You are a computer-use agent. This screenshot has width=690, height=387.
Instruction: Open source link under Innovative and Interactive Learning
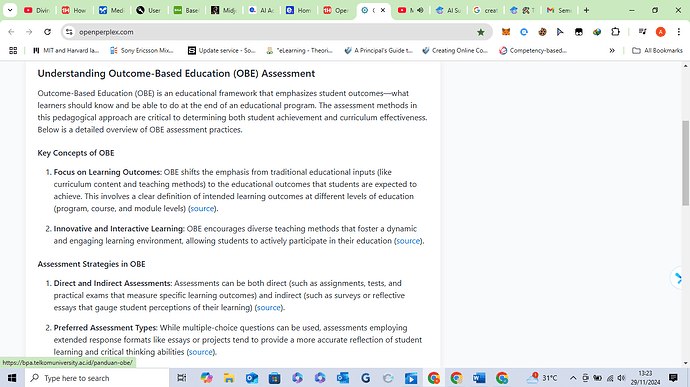click(408, 241)
